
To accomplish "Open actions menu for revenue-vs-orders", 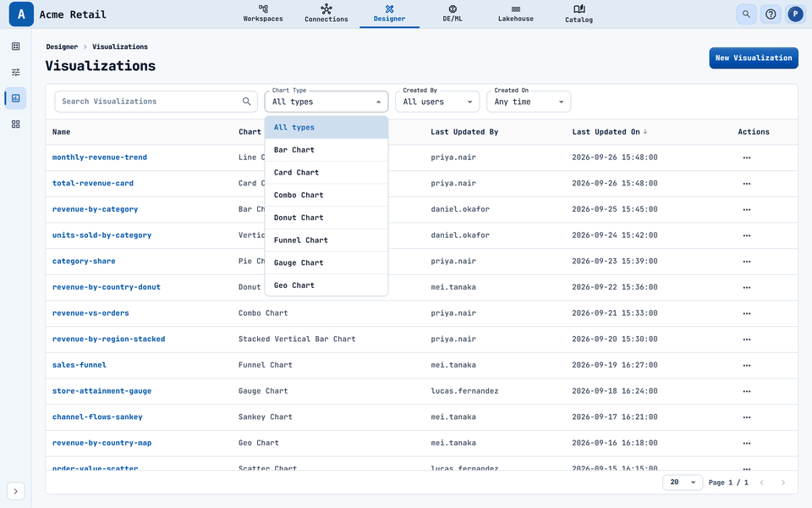I will 746,313.
